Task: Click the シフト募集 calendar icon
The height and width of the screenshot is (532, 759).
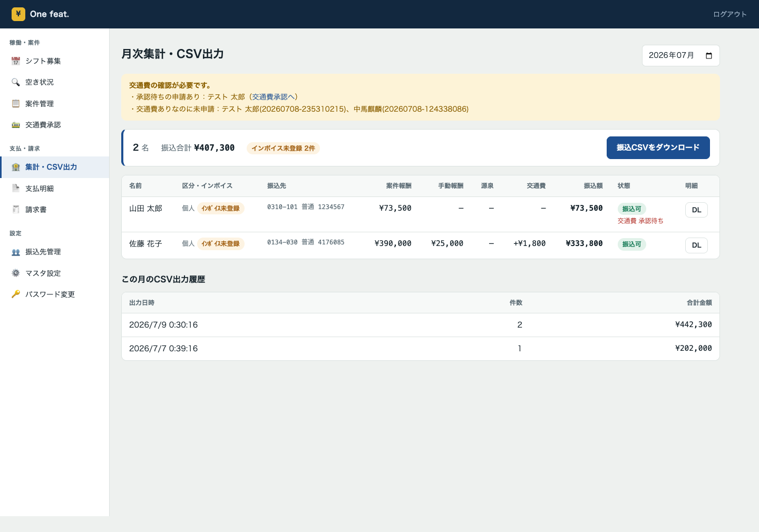Action: [16, 61]
